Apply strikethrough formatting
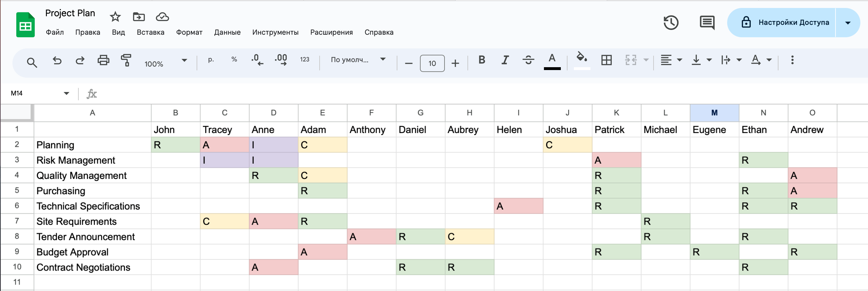This screenshot has height=291, width=868. [528, 60]
